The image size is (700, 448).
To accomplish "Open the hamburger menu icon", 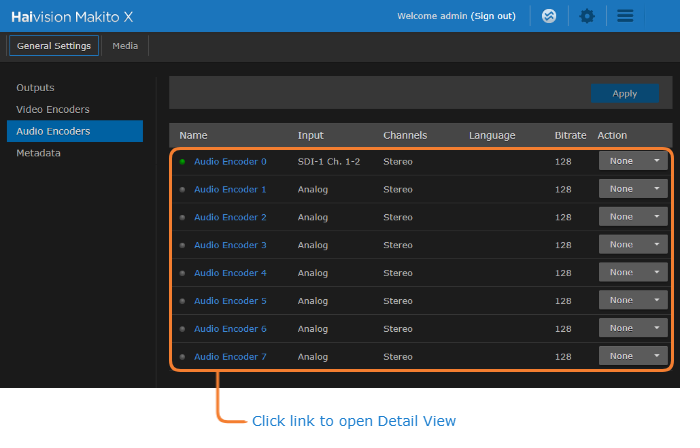I will point(625,16).
